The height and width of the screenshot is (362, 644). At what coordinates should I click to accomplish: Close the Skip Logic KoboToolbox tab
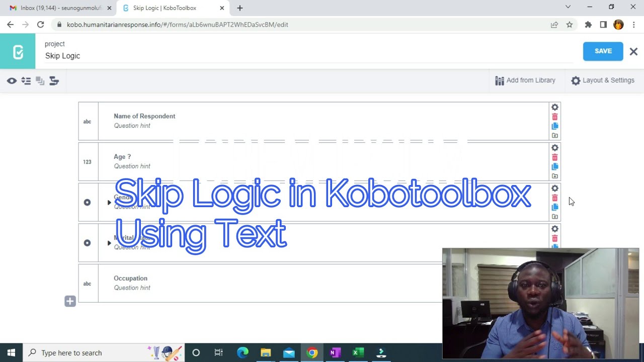pos(222,8)
